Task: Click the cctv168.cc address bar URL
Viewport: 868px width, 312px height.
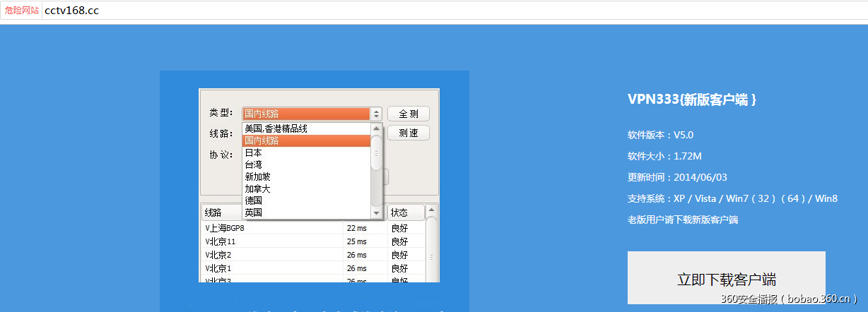Action: tap(71, 11)
